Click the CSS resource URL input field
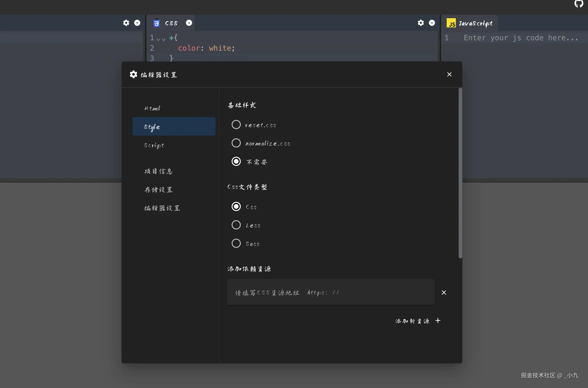The width and height of the screenshot is (588, 388). (330, 292)
